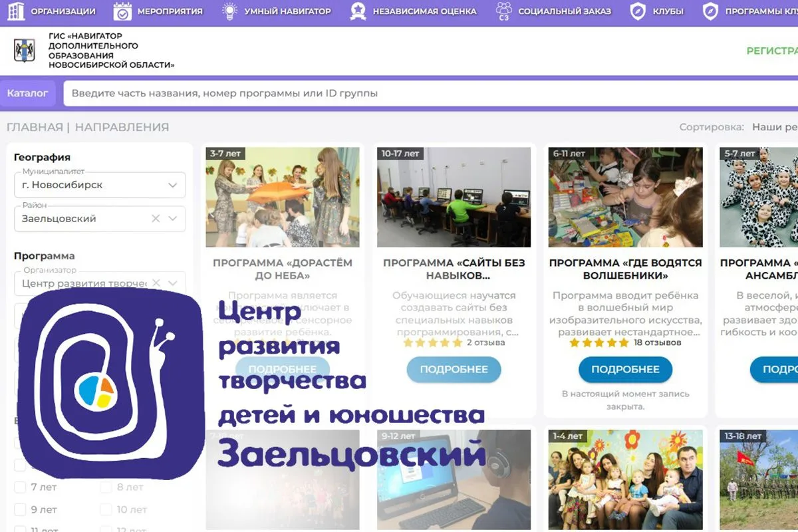Follow the Направления breadcrumb link

click(x=122, y=127)
